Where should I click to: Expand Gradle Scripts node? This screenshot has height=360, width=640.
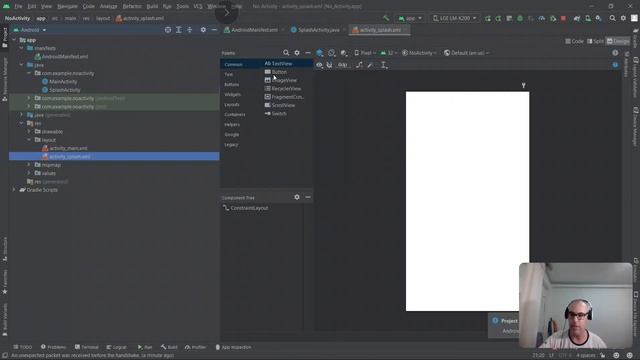point(14,190)
